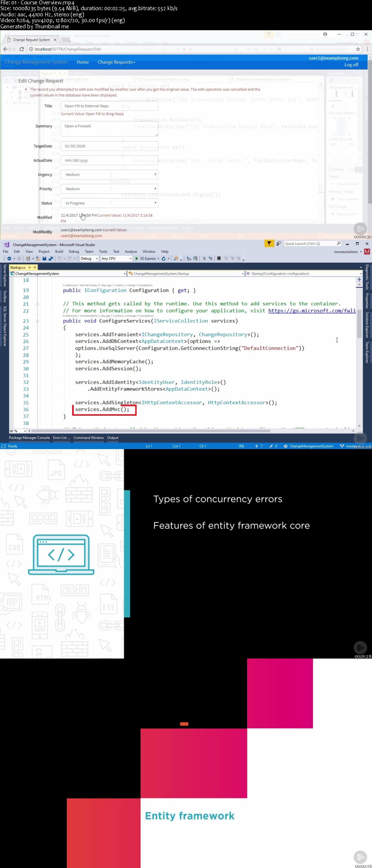Viewport: 372px width, 868px height.
Task: Click the Save All toolbar icon
Action: point(50,259)
